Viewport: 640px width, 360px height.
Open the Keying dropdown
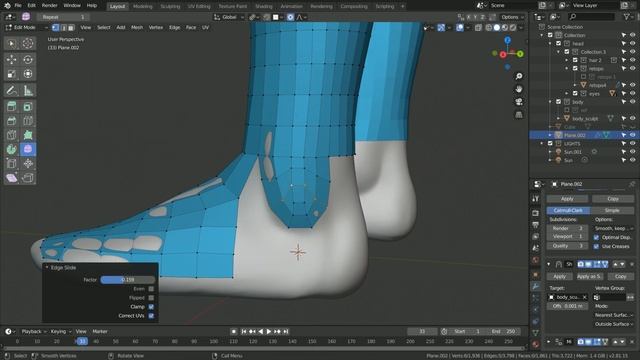[x=60, y=331]
